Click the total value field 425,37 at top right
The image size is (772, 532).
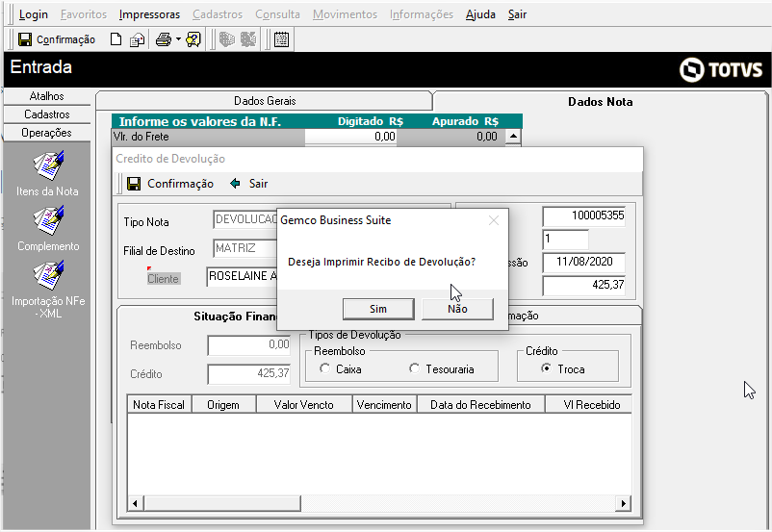pos(584,286)
